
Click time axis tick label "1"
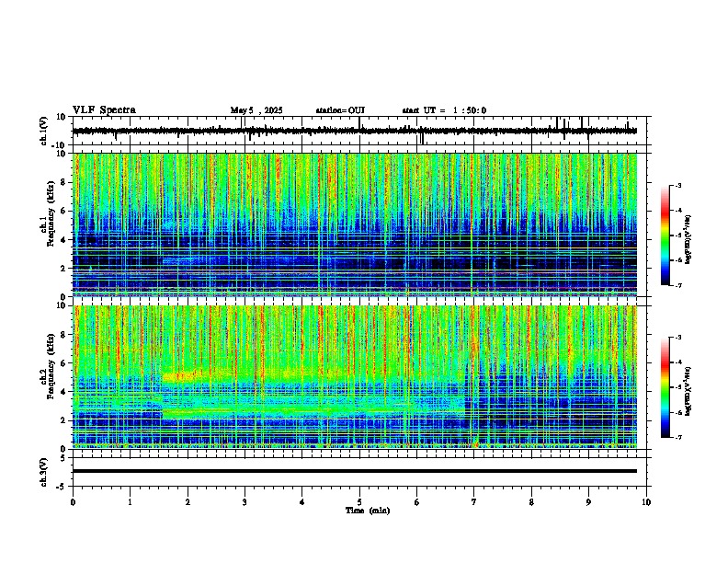point(130,502)
